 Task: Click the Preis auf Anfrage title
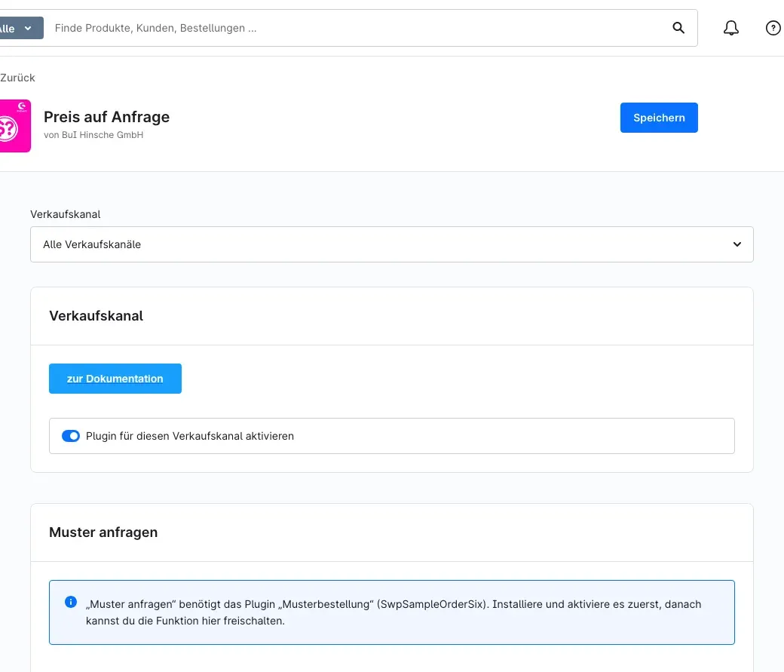(106, 117)
